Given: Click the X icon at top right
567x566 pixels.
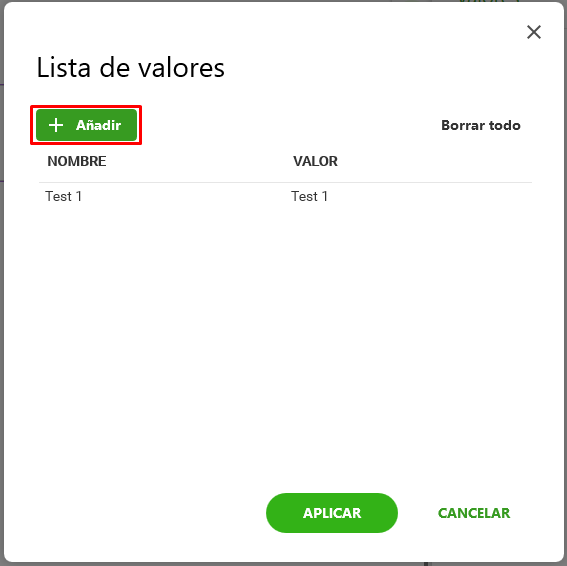Looking at the screenshot, I should click(533, 32).
